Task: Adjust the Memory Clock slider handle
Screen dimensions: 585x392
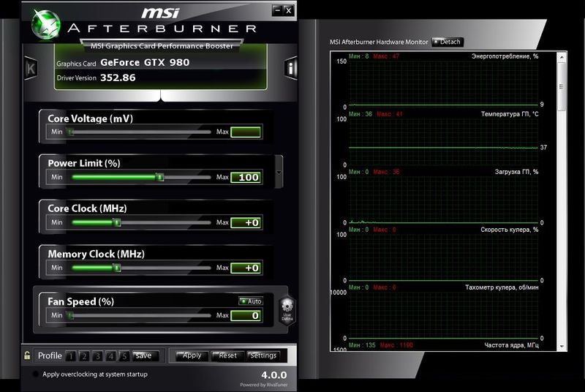Action: coord(117,268)
